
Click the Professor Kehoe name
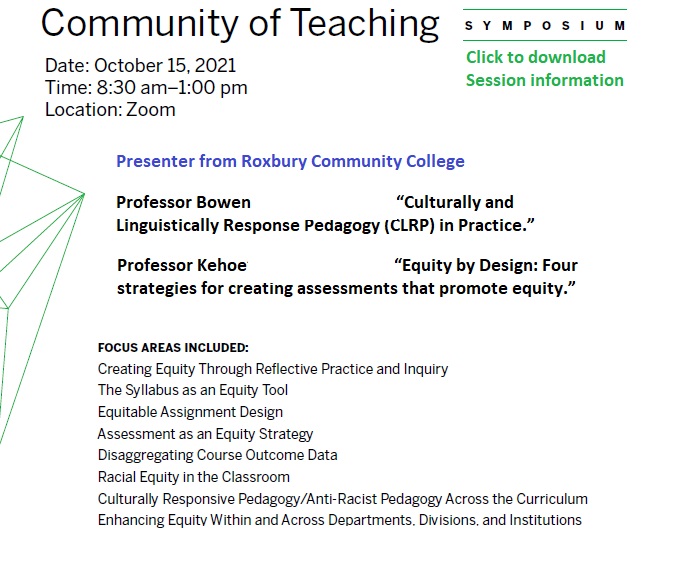182,265
